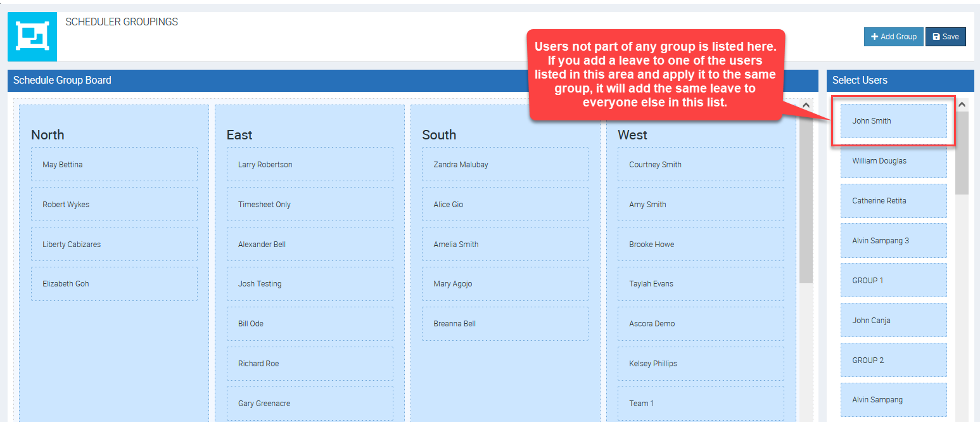The width and height of the screenshot is (980, 422).
Task: Click Larry Robertson in East group
Action: [x=310, y=165]
